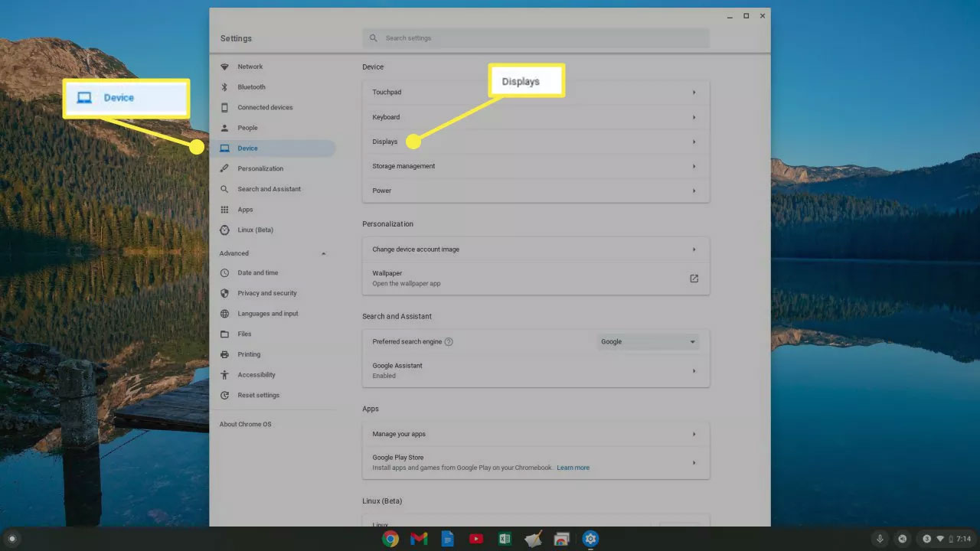
Task: Open Gmail from the shelf
Action: tap(419, 539)
